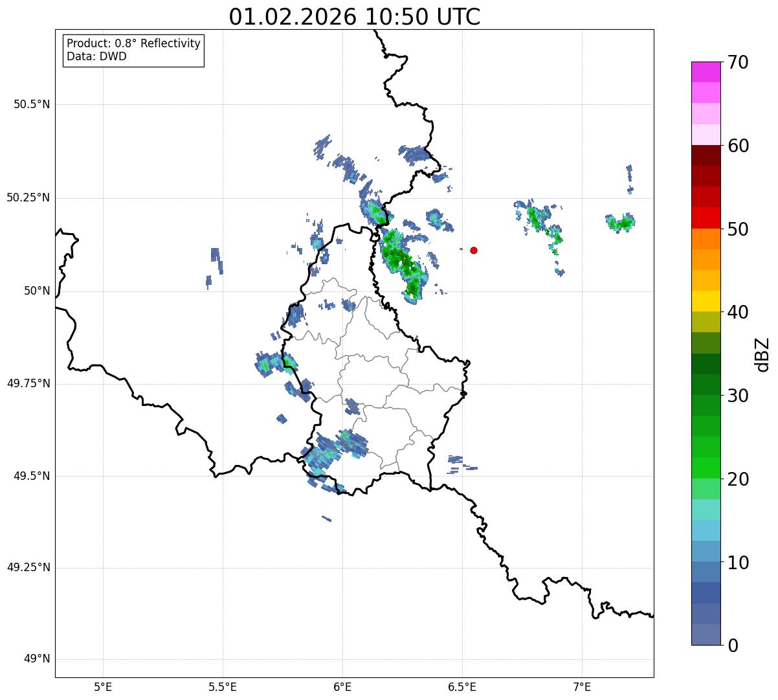778x700 pixels.
Task: Click the longitude label 5.5°E
Action: pos(223,687)
